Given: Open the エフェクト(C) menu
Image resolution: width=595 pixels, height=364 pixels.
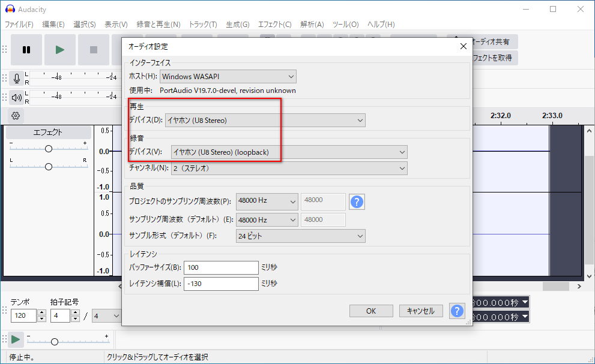Looking at the screenshot, I should 275,24.
